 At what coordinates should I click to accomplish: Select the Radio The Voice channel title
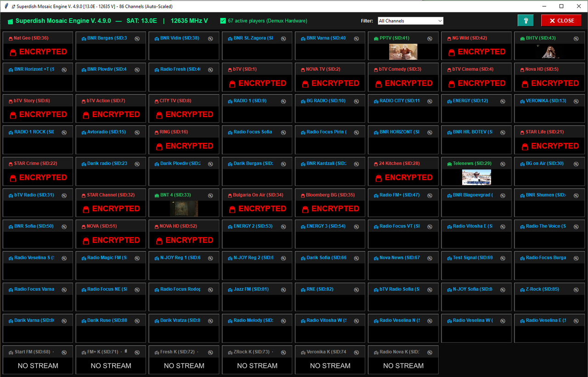(546, 226)
